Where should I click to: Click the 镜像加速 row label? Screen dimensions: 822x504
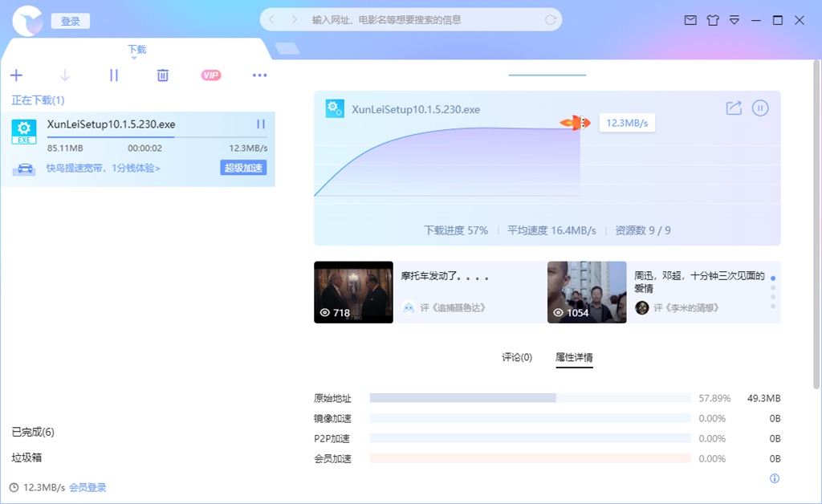332,419
